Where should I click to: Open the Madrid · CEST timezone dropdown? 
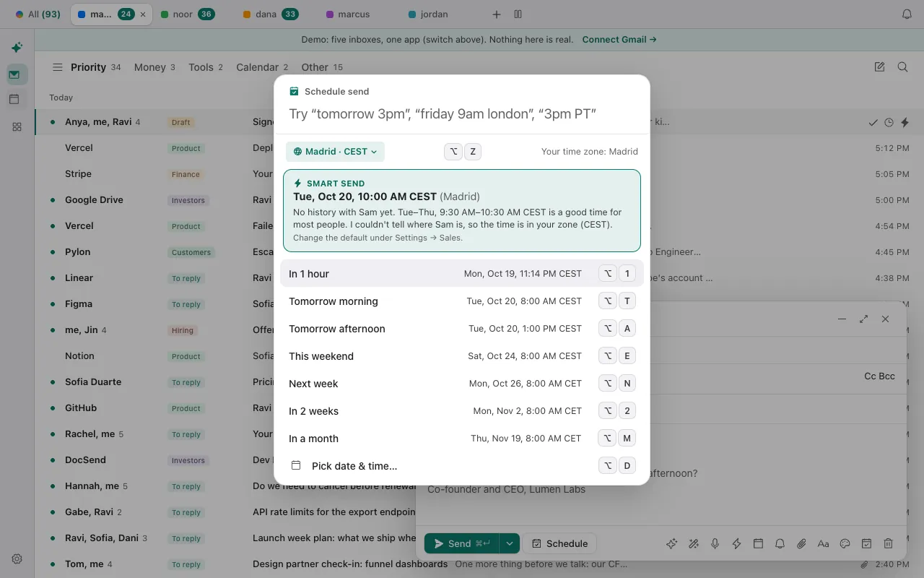click(x=335, y=152)
